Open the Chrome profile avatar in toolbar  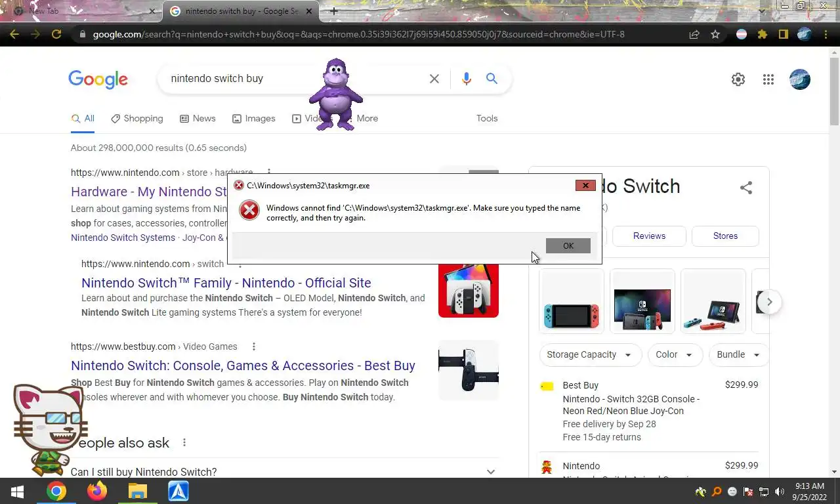coord(805,34)
